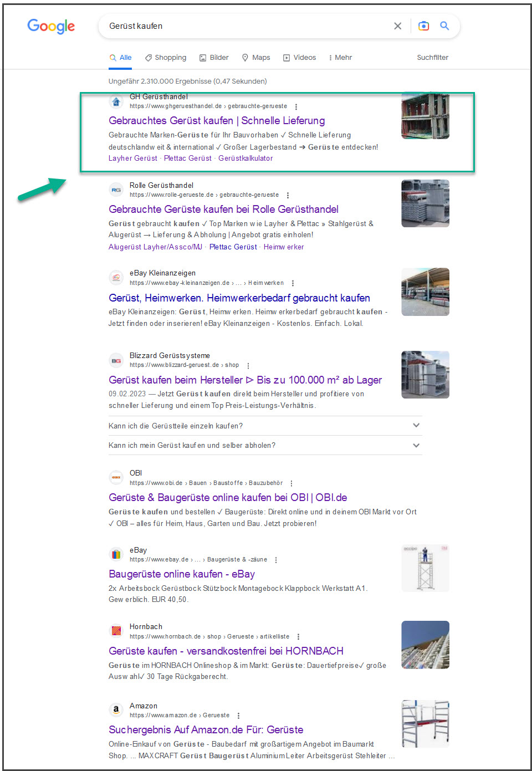Open the Suchfilter options
Viewport: 532px width, 771px height.
432,58
